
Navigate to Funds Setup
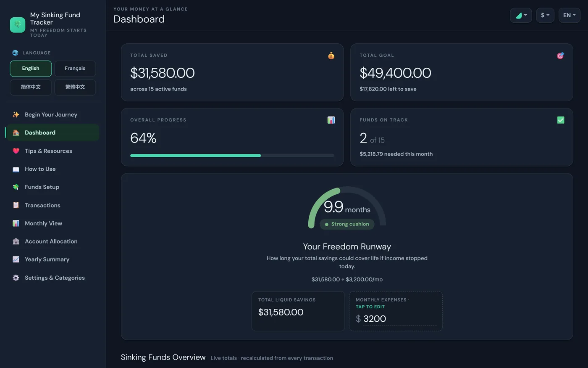(52, 187)
